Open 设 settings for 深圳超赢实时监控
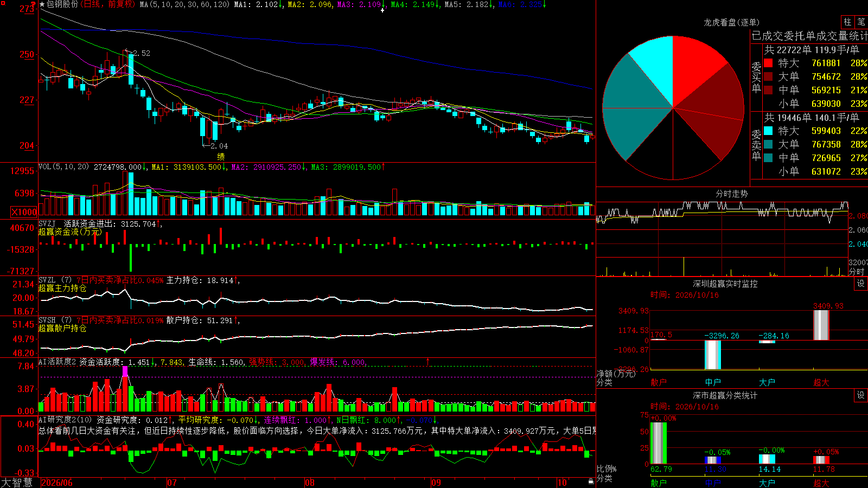The height and width of the screenshot is (488, 868). [x=861, y=284]
